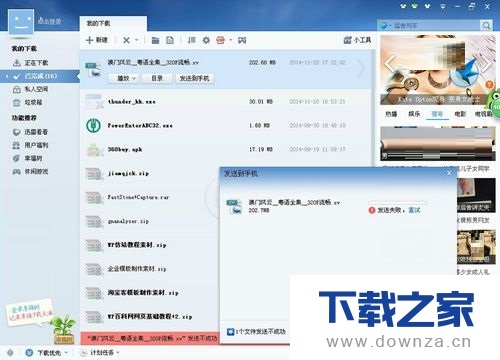Select the 淘宝客模板制作素材.zip file row
The height and width of the screenshot is (360, 500).
[x=150, y=293]
